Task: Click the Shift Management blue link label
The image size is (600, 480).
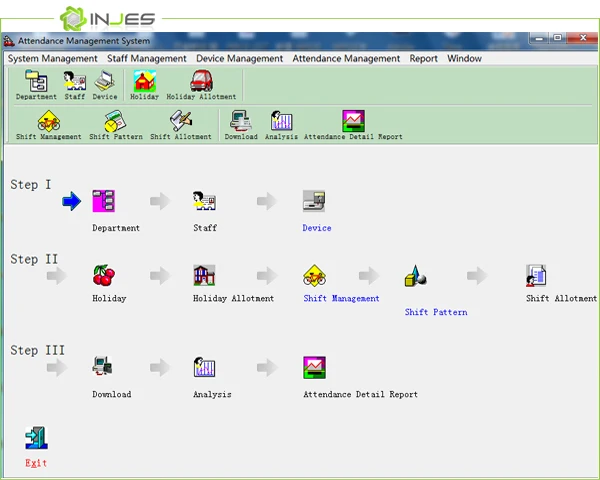Action: pos(341,298)
